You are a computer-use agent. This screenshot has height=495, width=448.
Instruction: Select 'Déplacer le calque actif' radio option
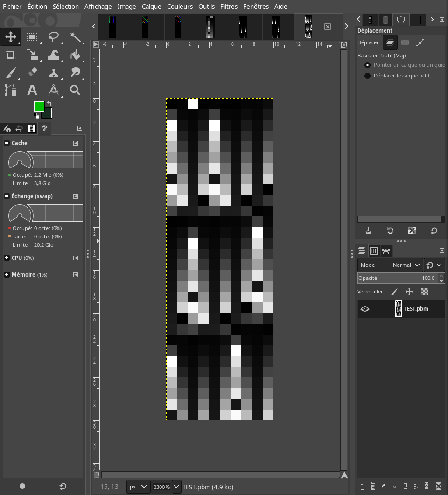(368, 76)
